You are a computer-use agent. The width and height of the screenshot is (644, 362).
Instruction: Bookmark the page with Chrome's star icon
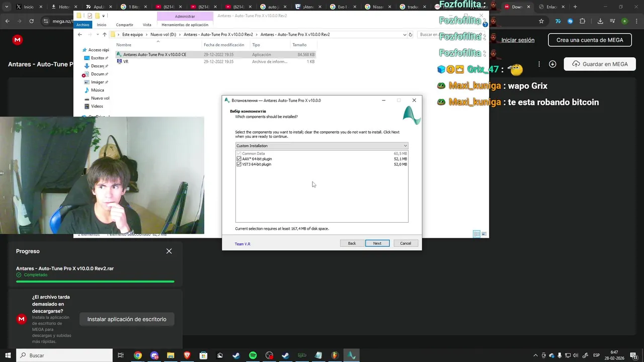pos(541,21)
